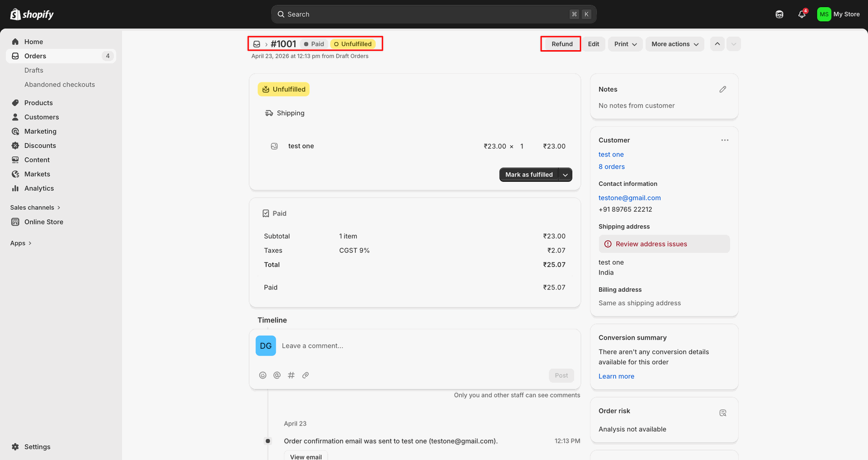
Task: Open Customer card three-dot menu
Action: click(x=725, y=140)
